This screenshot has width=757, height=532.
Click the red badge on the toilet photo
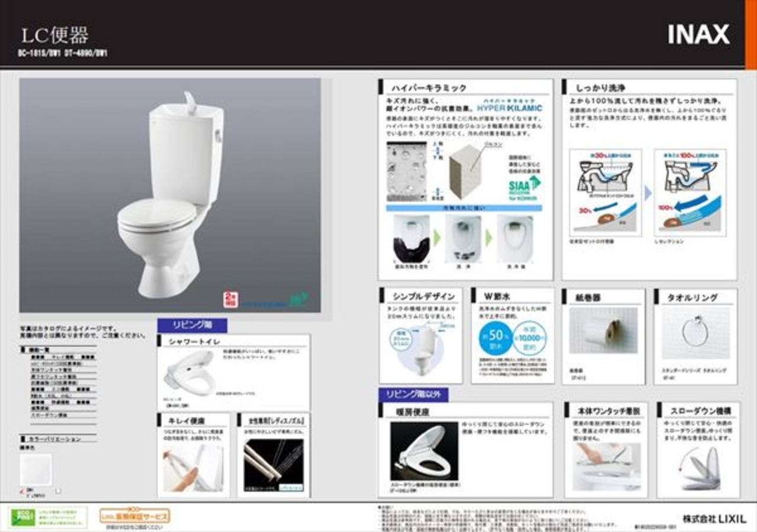(x=231, y=299)
